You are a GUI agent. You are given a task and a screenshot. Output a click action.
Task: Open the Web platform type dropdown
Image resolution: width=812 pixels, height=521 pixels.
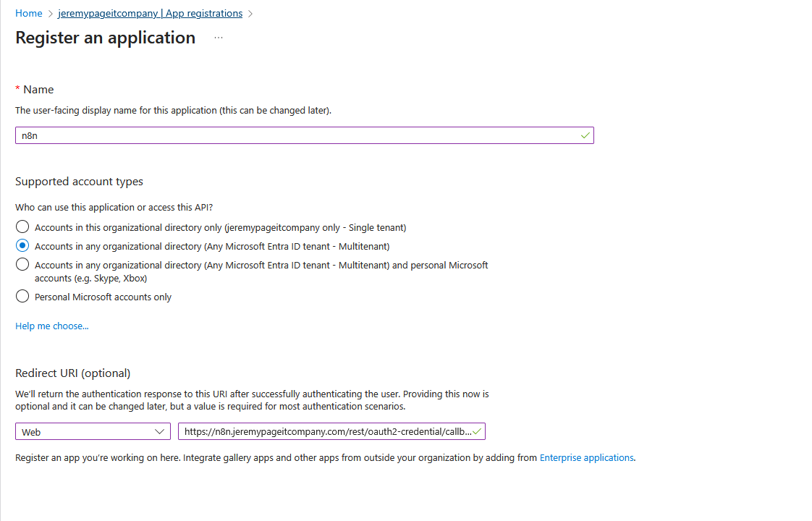point(93,432)
